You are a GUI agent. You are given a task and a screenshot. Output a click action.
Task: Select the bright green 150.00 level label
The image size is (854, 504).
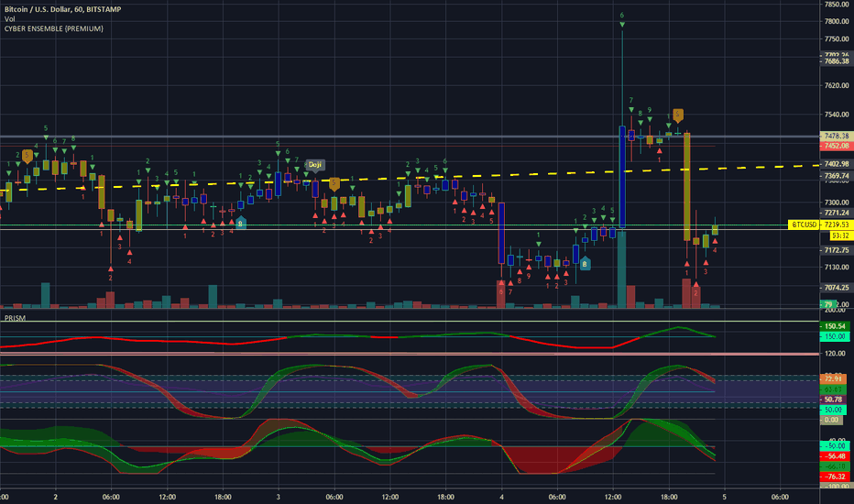(x=835, y=336)
